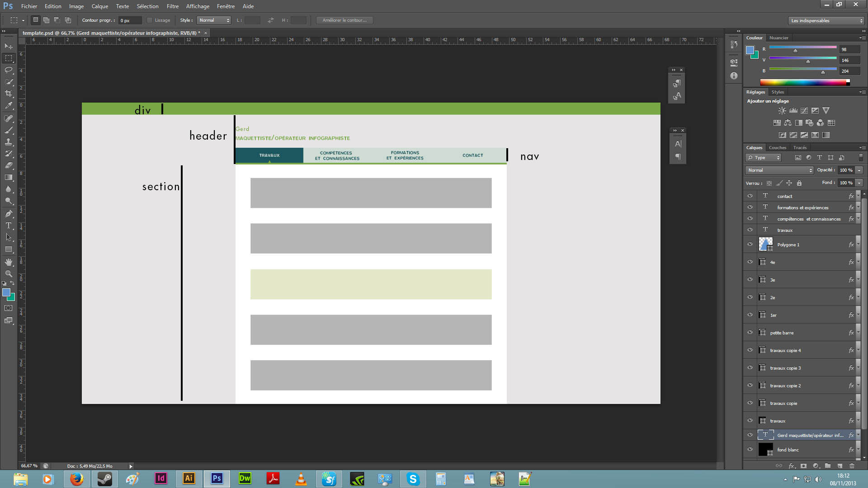Open the Les indispensables workspace dropdown

click(826, 21)
